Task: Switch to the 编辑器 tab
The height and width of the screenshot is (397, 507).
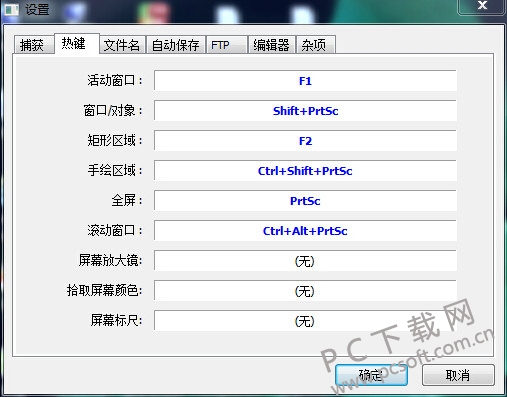Action: (x=272, y=45)
